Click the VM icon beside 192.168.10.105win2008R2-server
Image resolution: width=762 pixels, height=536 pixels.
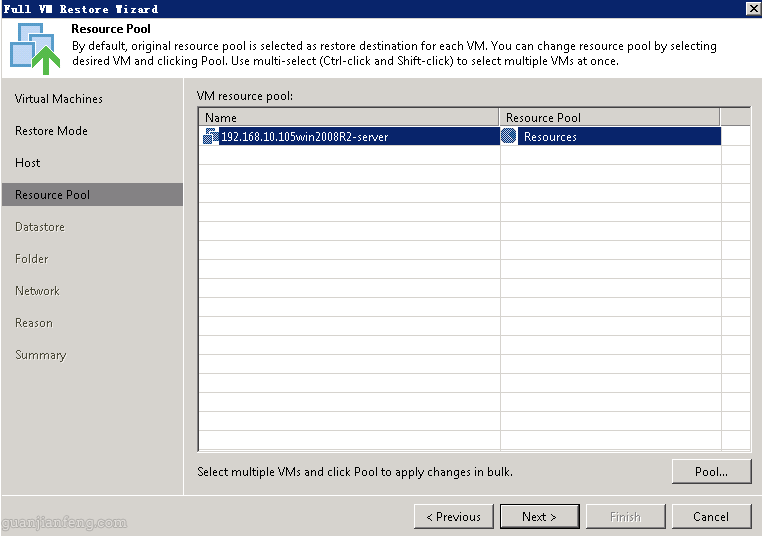pyautogui.click(x=210, y=137)
